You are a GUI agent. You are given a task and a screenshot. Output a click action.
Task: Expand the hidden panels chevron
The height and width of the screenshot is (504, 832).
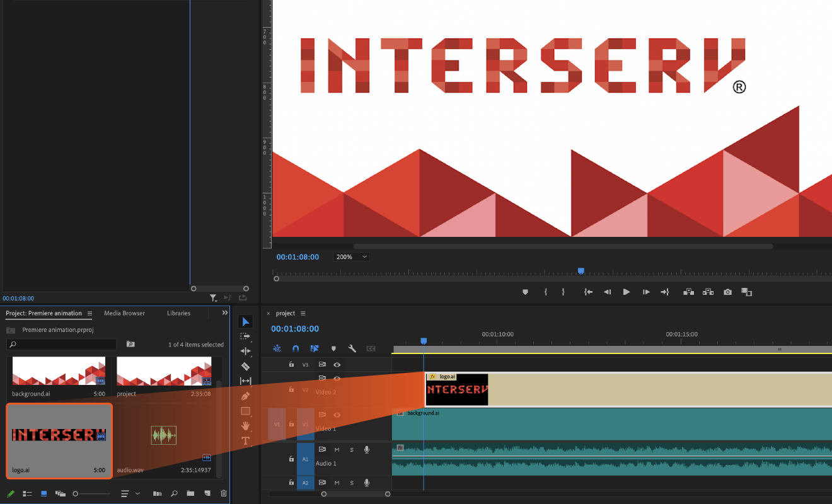(225, 313)
